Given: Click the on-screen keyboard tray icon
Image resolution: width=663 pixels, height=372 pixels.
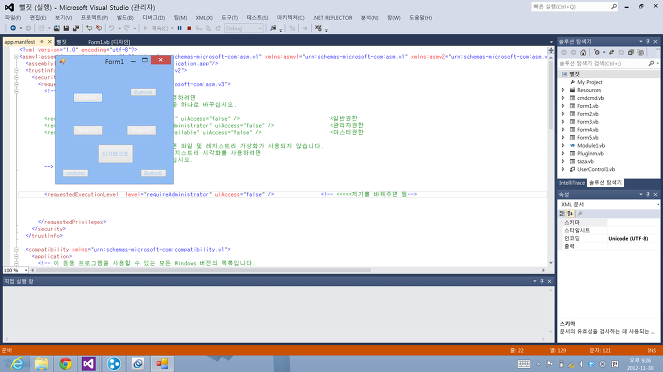Looking at the screenshot, I should pyautogui.click(x=524, y=364).
